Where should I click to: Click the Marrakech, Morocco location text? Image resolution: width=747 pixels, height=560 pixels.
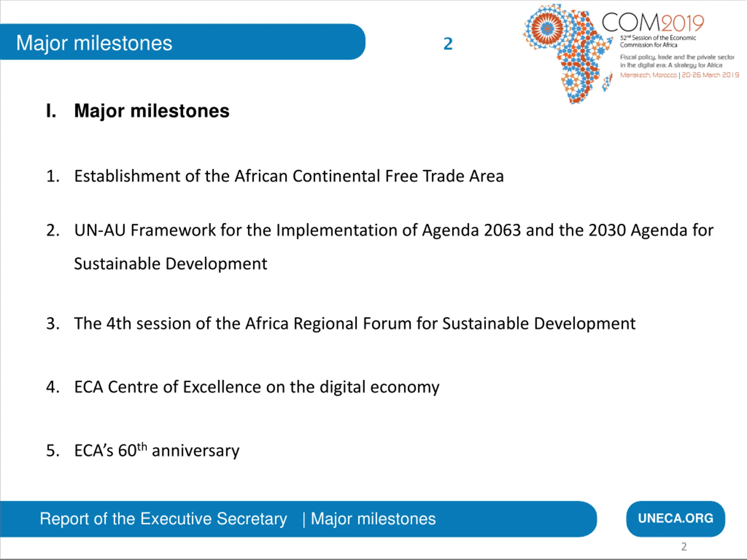point(648,75)
